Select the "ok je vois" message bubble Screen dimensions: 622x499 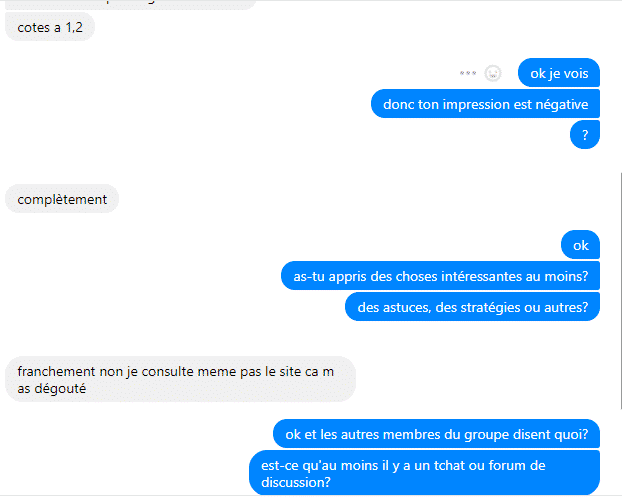[x=559, y=73]
